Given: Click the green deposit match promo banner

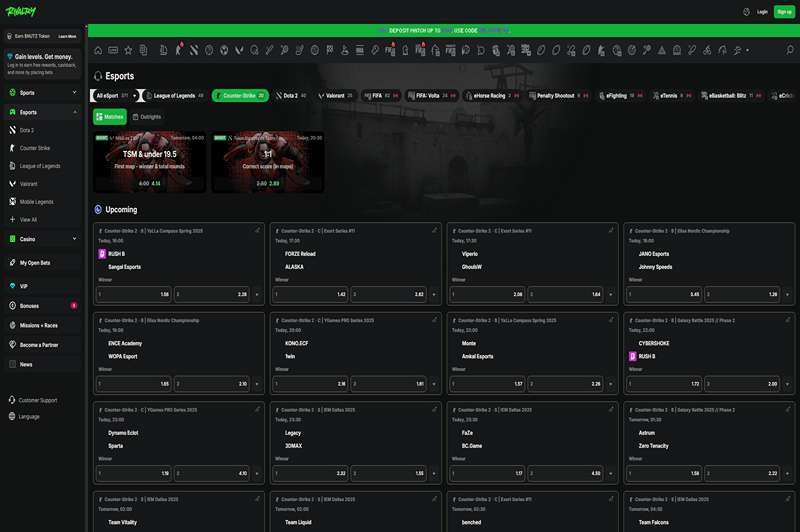Looking at the screenshot, I should [443, 30].
